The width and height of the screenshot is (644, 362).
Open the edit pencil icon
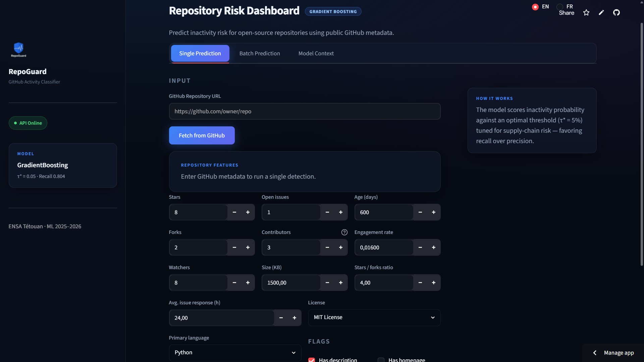coord(601,13)
